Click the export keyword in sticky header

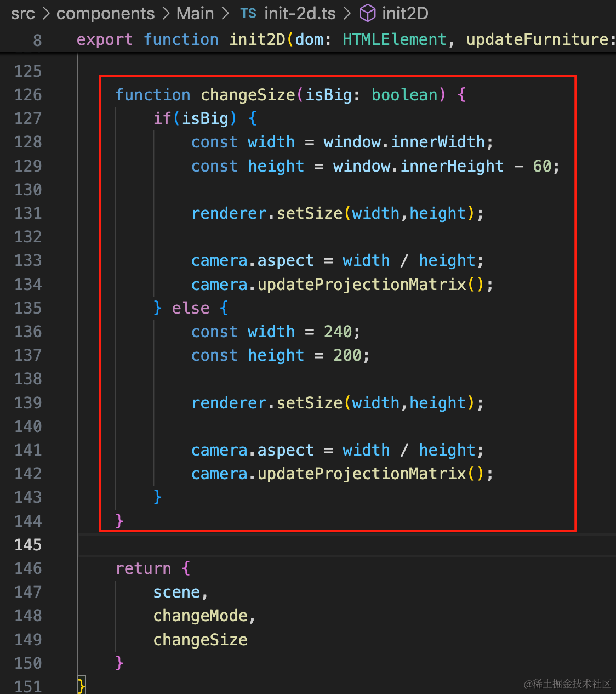click(105, 40)
